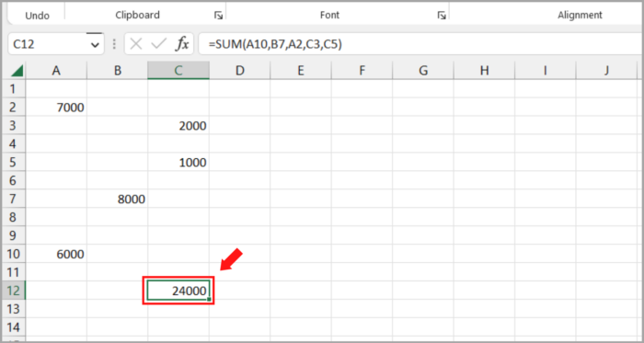Select the cell containing 2000
The height and width of the screenshot is (343, 644).
[178, 126]
